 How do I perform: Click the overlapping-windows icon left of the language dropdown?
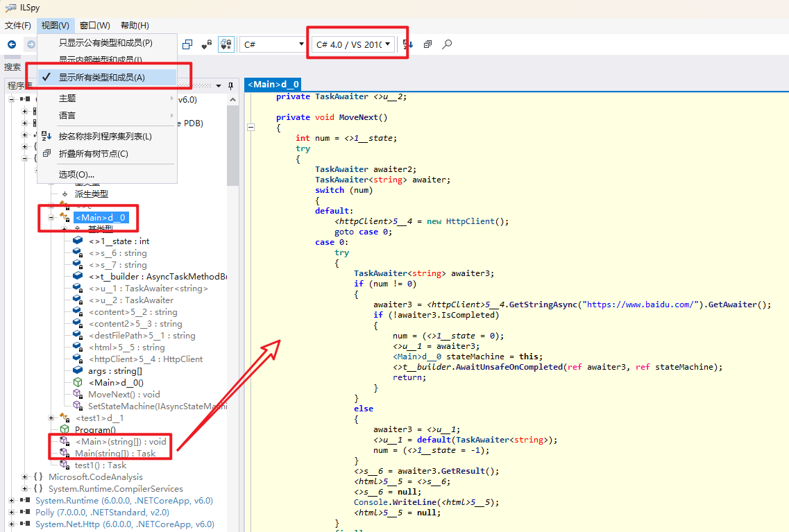pos(187,44)
